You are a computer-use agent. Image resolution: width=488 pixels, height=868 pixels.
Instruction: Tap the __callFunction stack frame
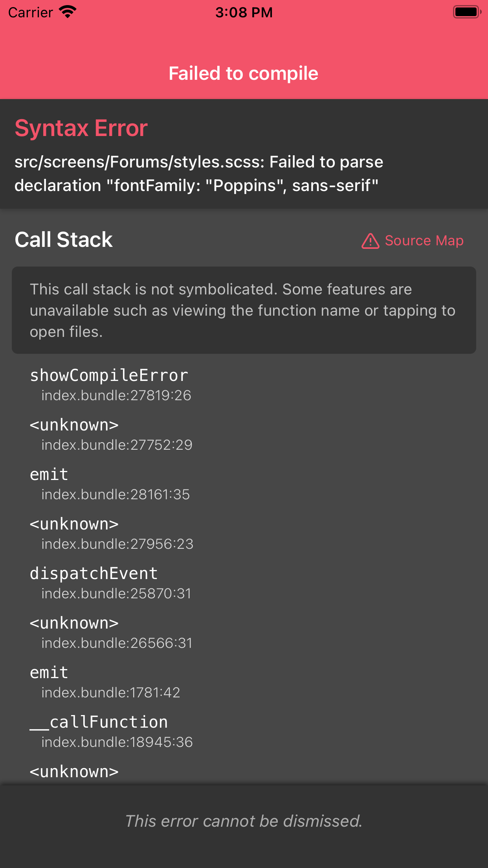click(111, 731)
